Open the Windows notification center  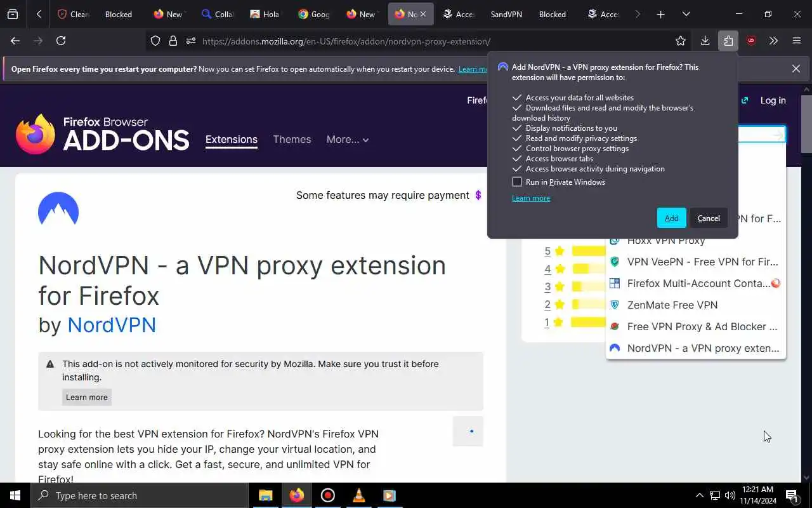(792, 495)
